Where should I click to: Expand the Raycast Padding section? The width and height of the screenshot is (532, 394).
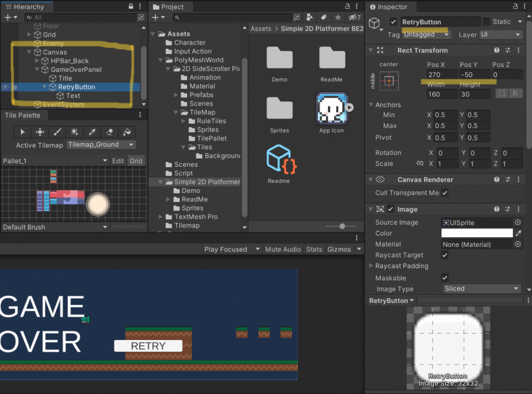[370, 266]
